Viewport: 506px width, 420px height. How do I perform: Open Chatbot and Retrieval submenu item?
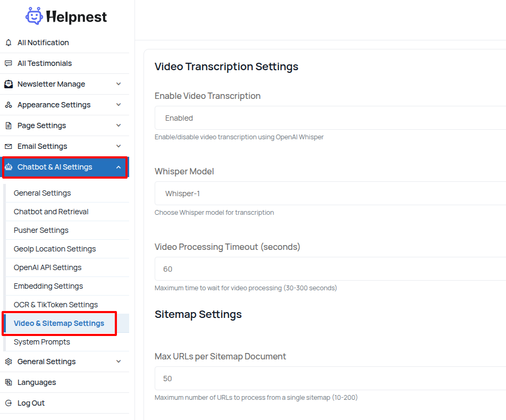tap(51, 212)
